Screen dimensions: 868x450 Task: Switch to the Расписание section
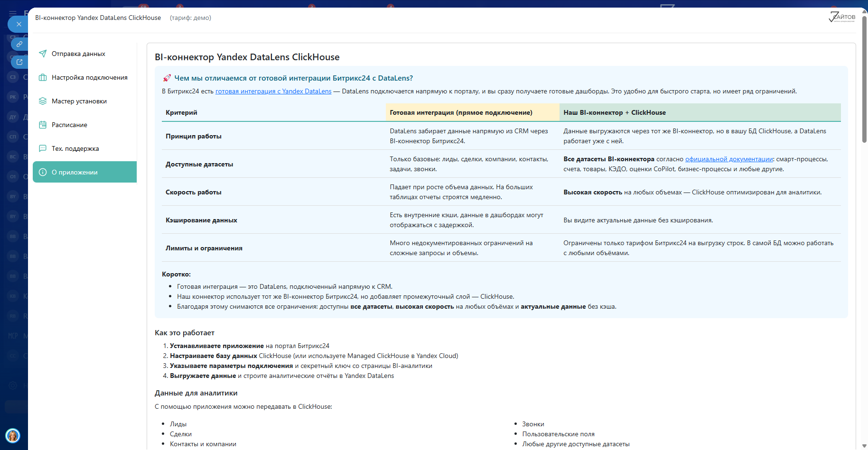[84, 125]
